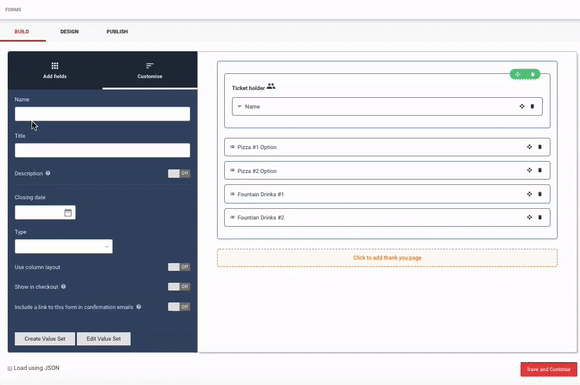Select the Ticket holder section heading

tap(248, 88)
